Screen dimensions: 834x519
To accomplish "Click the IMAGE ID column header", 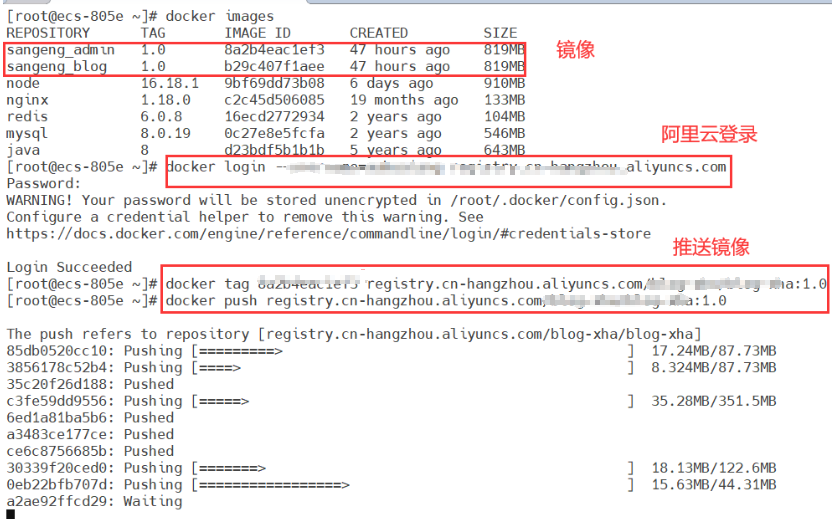I will 258,33.
